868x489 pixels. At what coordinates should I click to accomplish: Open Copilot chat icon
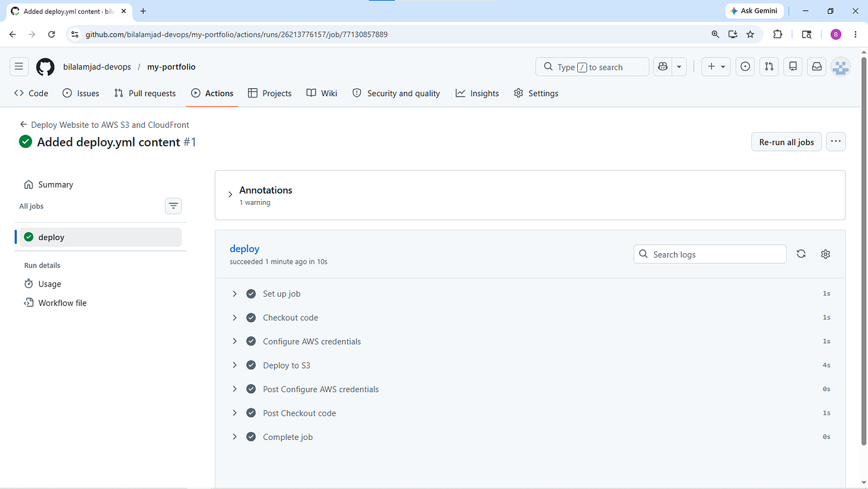tap(663, 66)
